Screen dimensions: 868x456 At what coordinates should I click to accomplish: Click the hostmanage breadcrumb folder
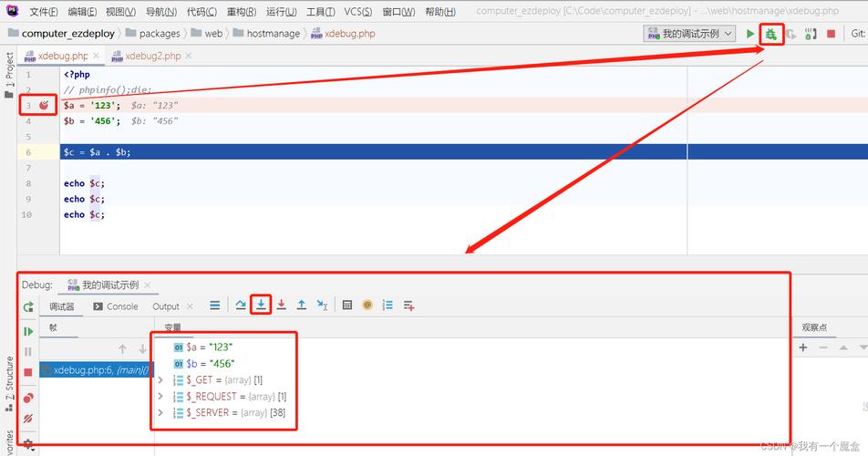click(266, 34)
